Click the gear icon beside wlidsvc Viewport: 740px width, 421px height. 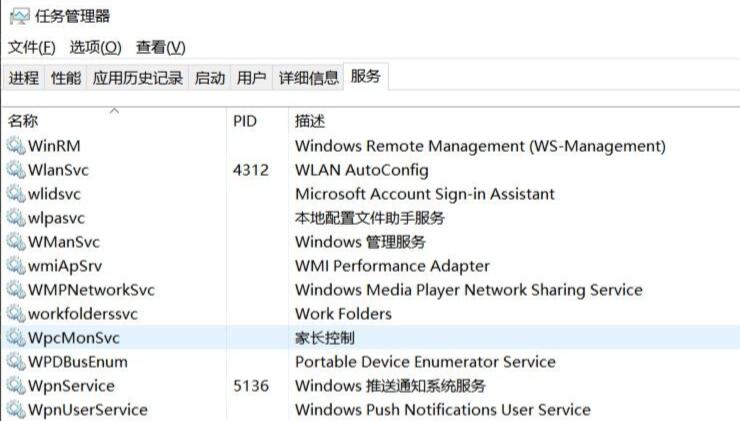(15, 194)
